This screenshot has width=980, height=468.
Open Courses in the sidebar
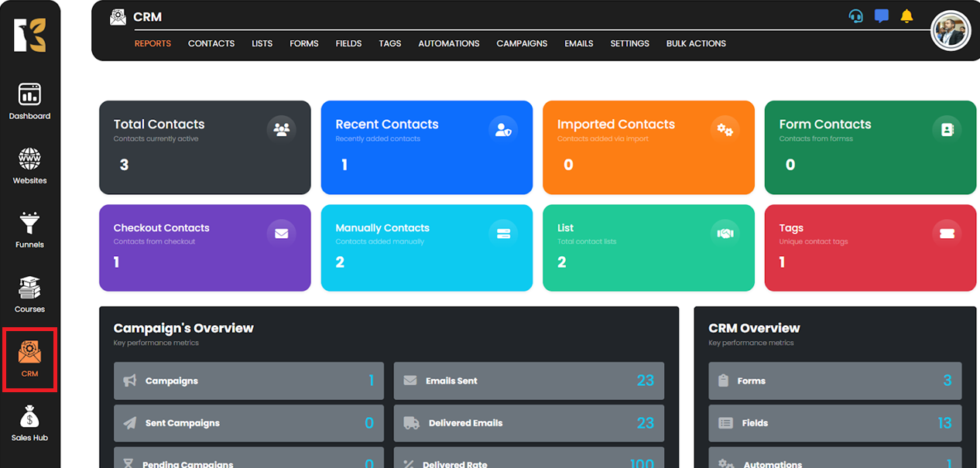(29, 294)
